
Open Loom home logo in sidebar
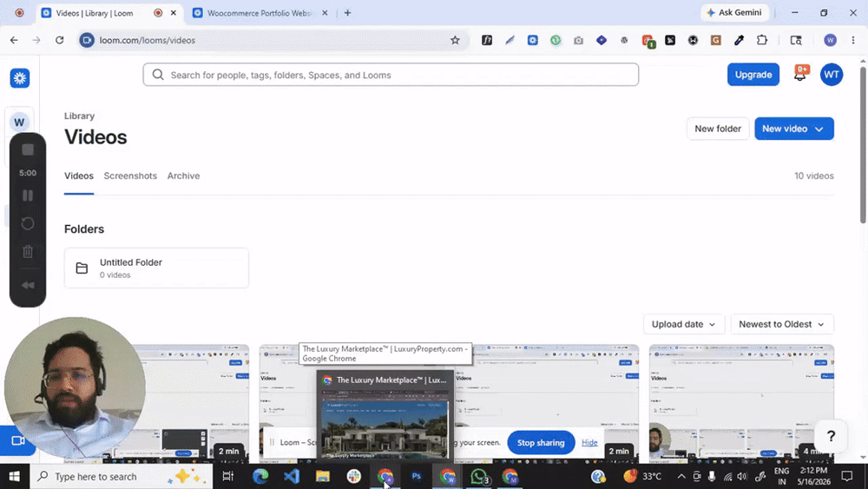[x=20, y=78]
